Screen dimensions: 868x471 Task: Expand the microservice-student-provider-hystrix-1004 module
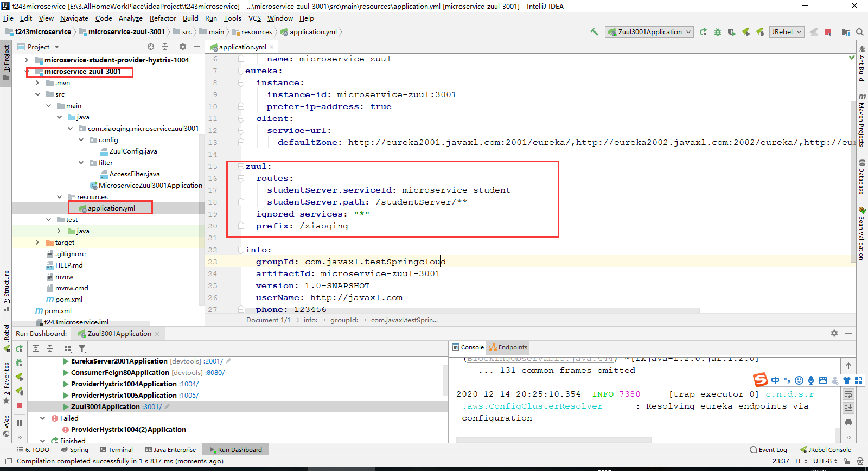pyautogui.click(x=27, y=60)
